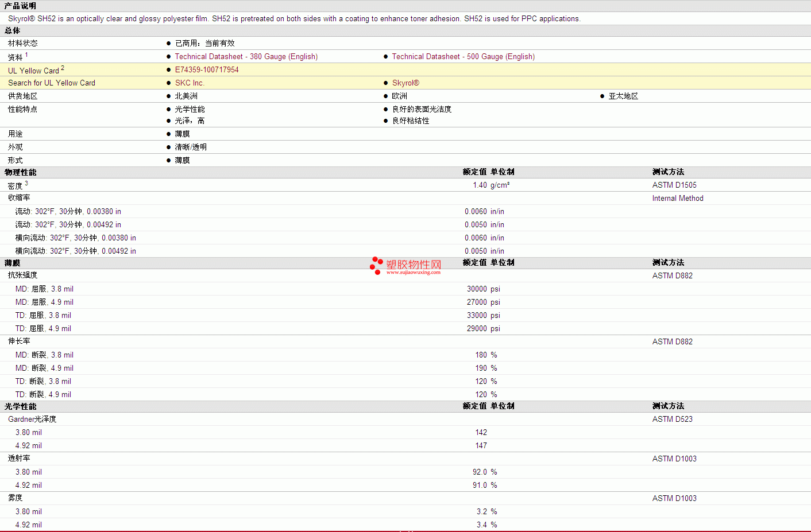
Task: Click ASTM D1003 in the 透射率 row
Action: [674, 459]
